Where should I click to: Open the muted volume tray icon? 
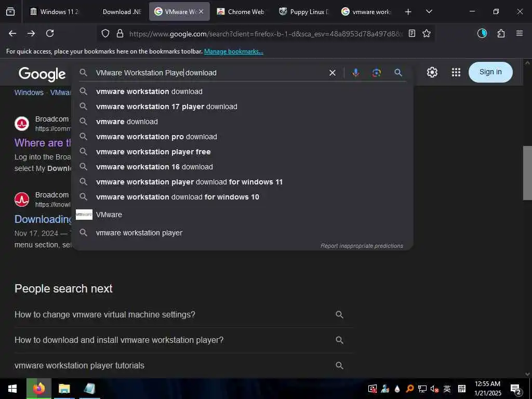pos(434,389)
